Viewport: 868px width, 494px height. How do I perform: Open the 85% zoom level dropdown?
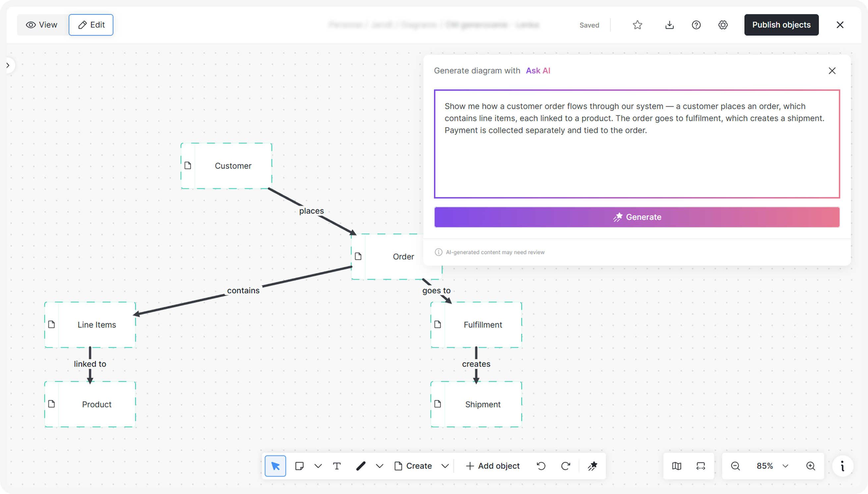(x=772, y=466)
